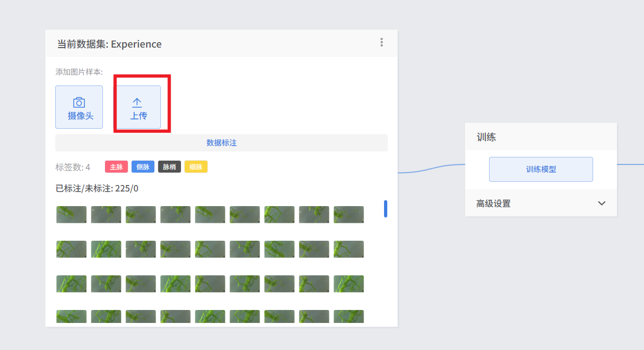Expand 高级设置 with the chevron arrow

tap(601, 203)
